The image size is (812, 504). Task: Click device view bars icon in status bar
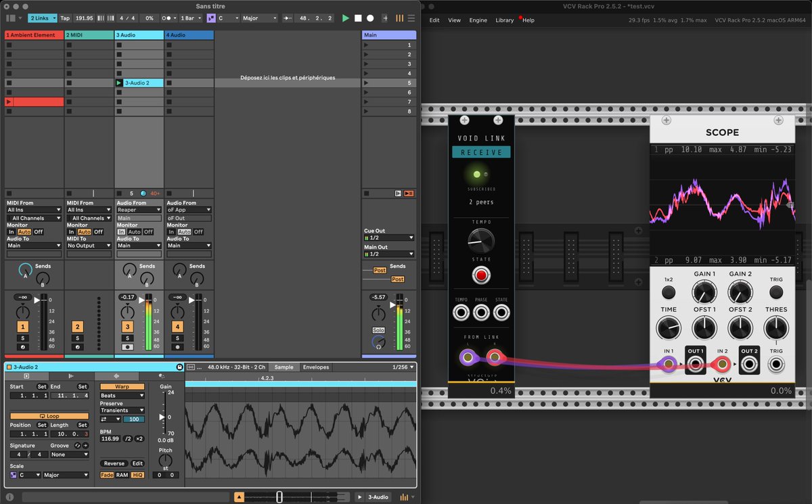point(404,497)
